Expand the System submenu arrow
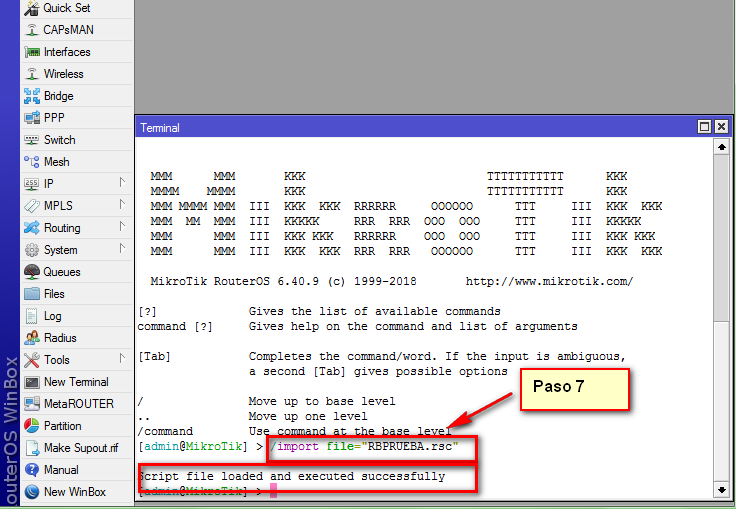This screenshot has height=509, width=736. tap(122, 249)
